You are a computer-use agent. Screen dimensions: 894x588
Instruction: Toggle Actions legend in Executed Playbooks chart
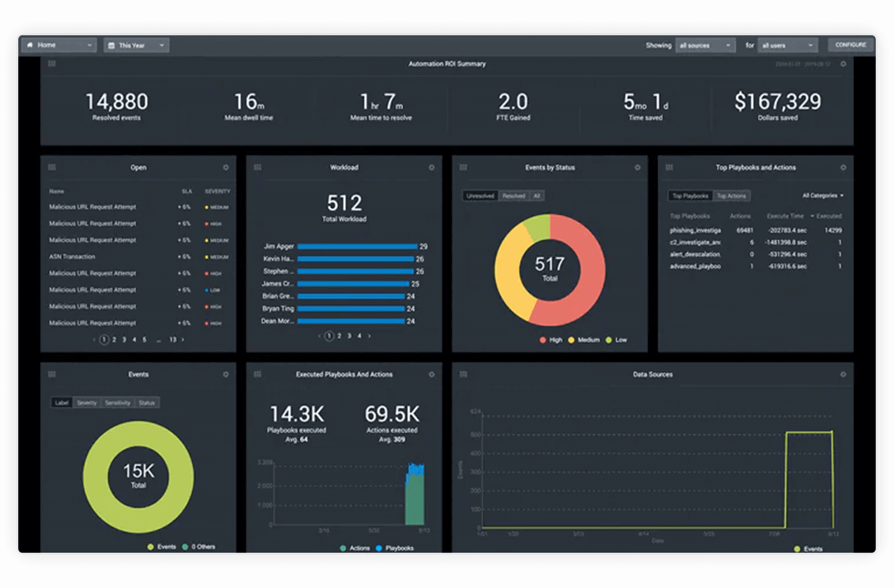click(355, 548)
